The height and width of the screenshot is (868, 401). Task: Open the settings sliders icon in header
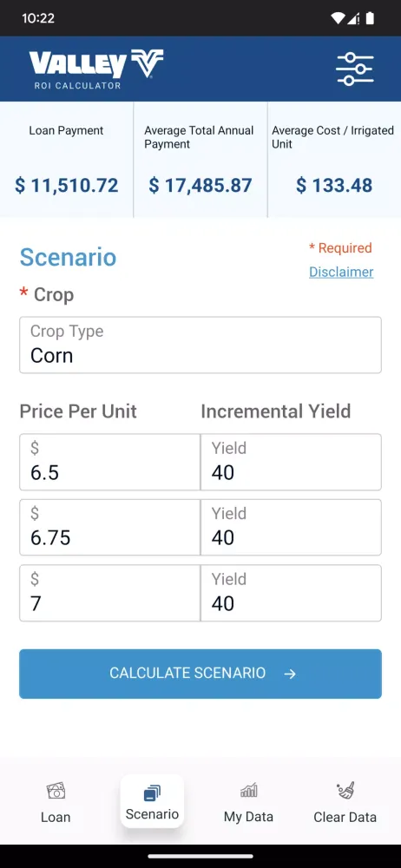point(354,69)
